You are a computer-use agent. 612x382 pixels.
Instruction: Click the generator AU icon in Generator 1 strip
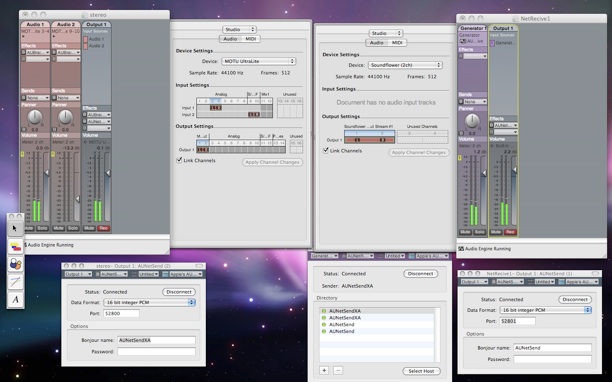tap(463, 41)
